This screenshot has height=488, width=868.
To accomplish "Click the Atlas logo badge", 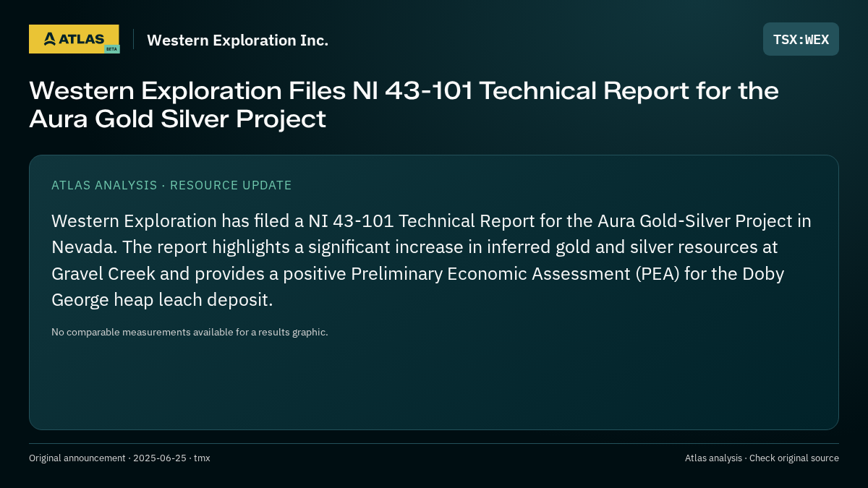I will 74,39.
